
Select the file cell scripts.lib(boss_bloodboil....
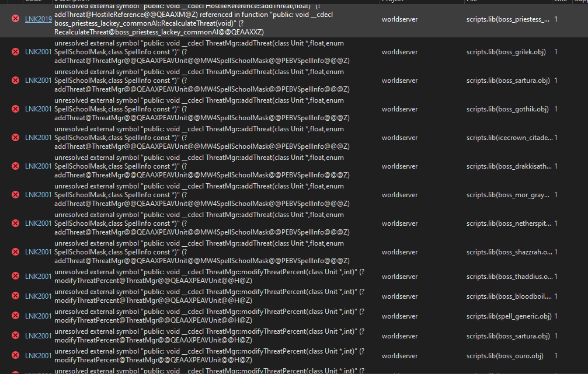[509, 296]
